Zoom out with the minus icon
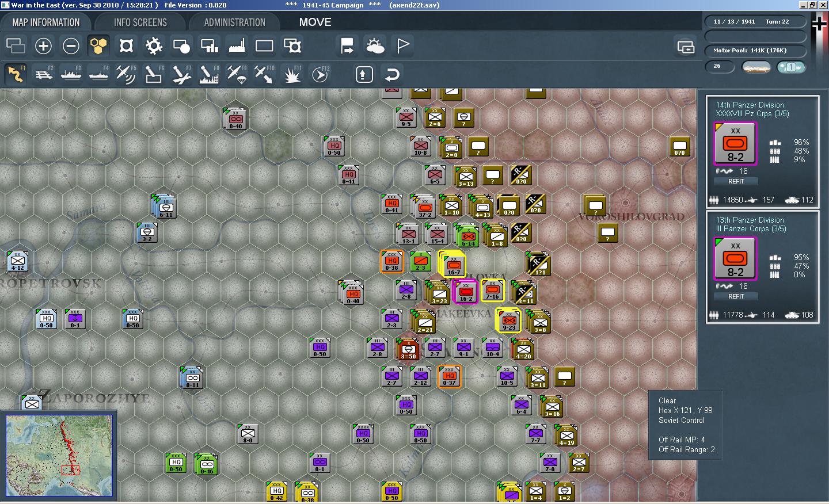Viewport: 829px width, 504px height. [x=71, y=46]
